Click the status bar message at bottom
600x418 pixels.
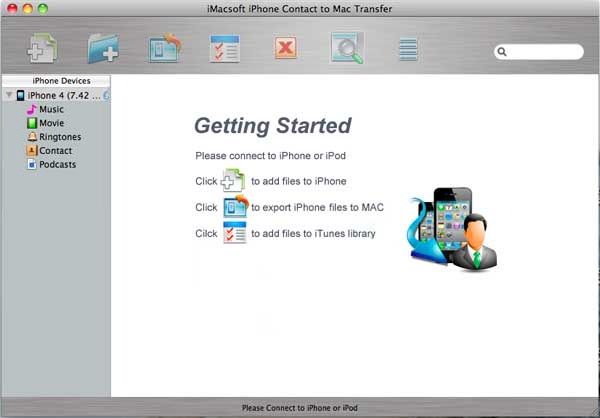[300, 408]
